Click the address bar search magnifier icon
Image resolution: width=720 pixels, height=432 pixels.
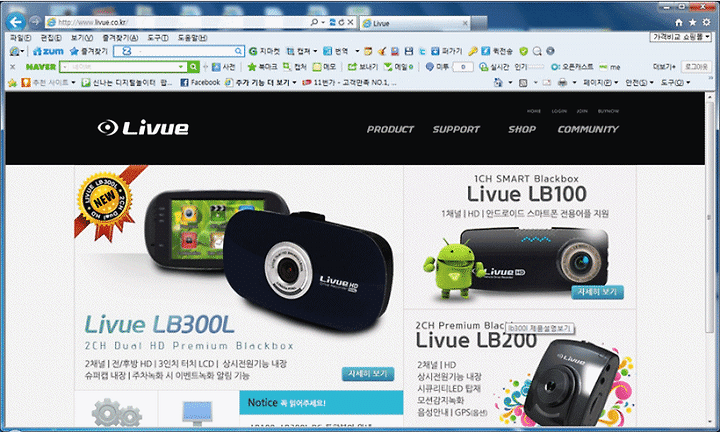click(315, 22)
